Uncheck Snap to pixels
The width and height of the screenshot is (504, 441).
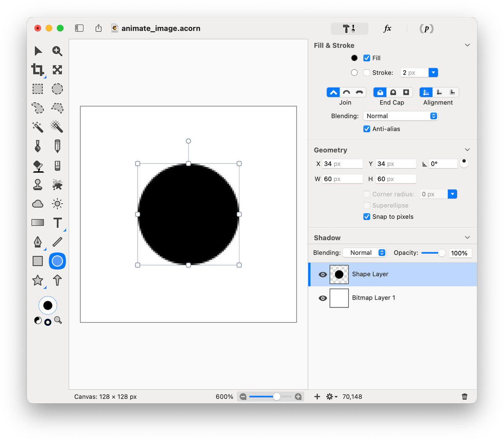[x=367, y=217]
